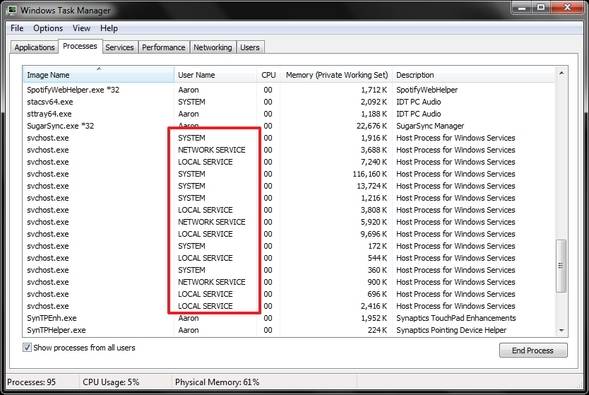Select svchost.exe using 3,808 K memory

click(x=288, y=210)
